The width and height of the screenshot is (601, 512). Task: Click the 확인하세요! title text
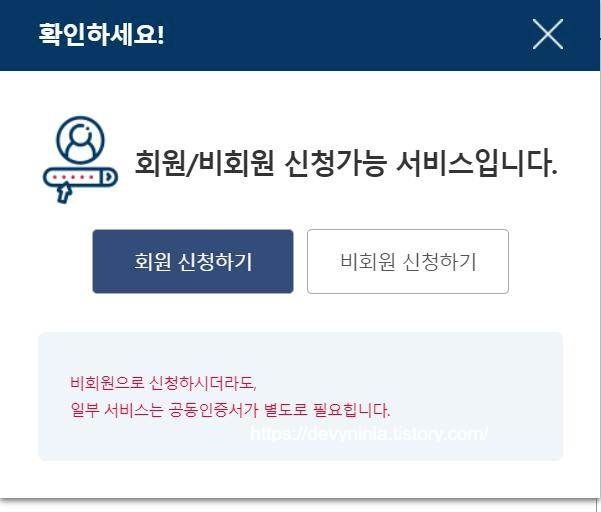tap(102, 35)
